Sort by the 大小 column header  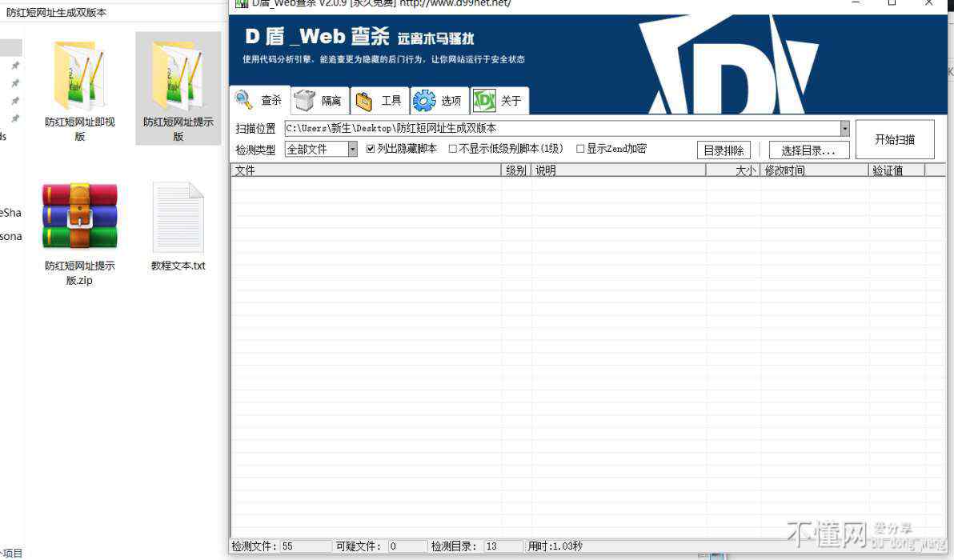[733, 170]
